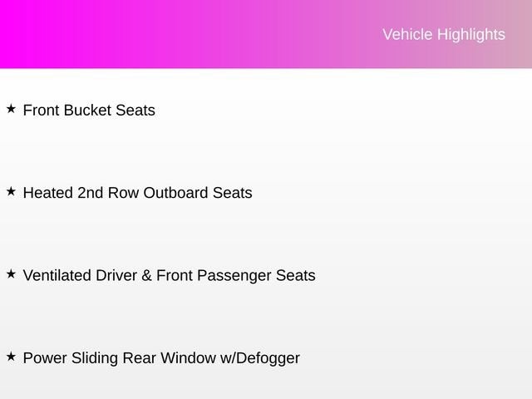Click the word Heated in second highlight
This screenshot has height=399, width=532.
48,193
